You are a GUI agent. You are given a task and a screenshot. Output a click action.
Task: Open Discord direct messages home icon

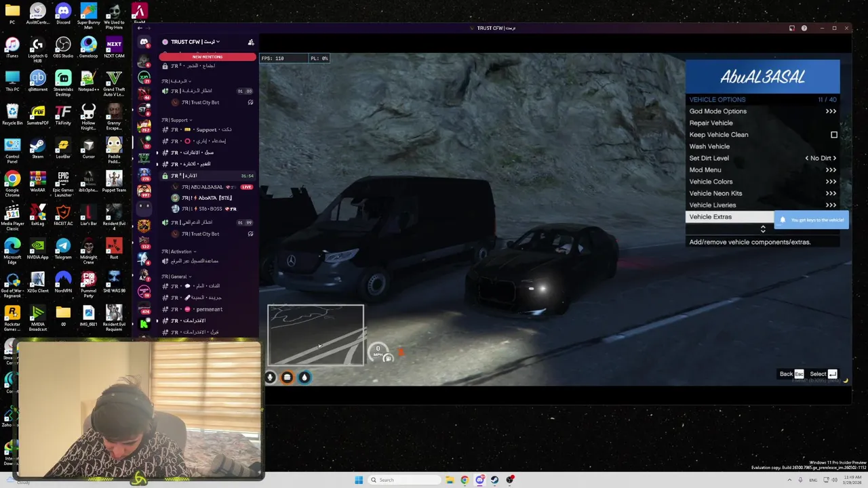tap(144, 42)
